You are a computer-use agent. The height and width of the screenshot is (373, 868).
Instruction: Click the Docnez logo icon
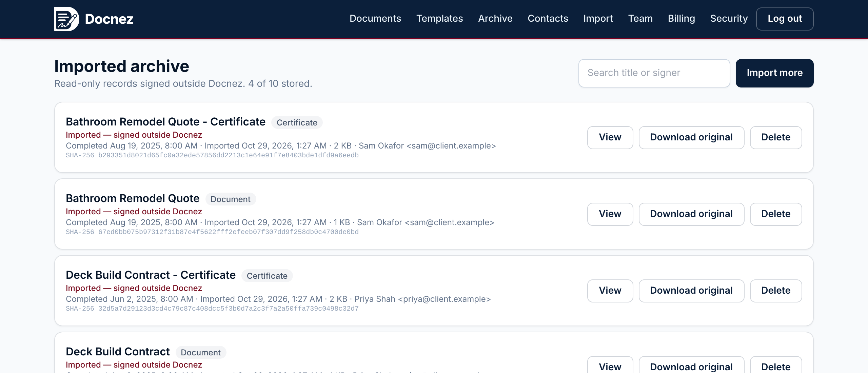[x=67, y=19]
